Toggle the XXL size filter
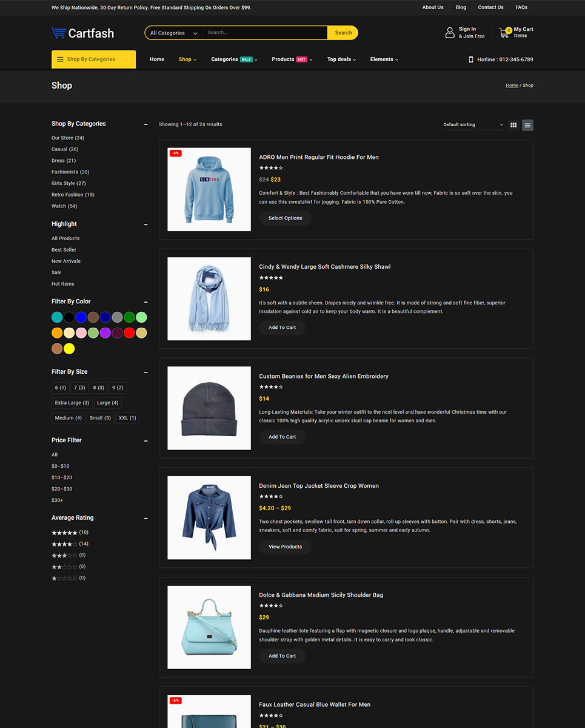Screen dimensions: 585x728 (127, 418)
